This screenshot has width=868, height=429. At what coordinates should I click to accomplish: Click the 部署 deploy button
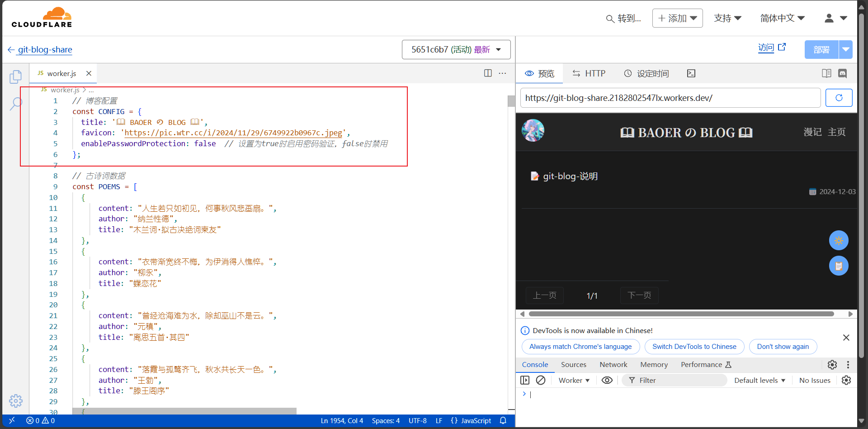821,49
